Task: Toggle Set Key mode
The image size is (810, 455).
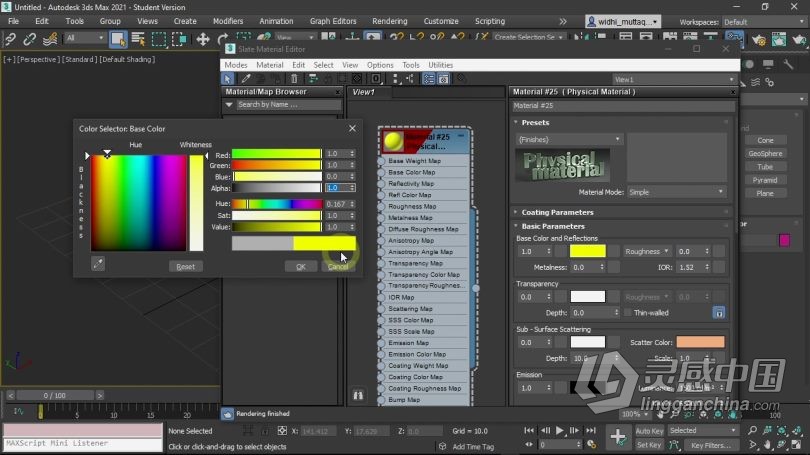Action: (x=649, y=445)
